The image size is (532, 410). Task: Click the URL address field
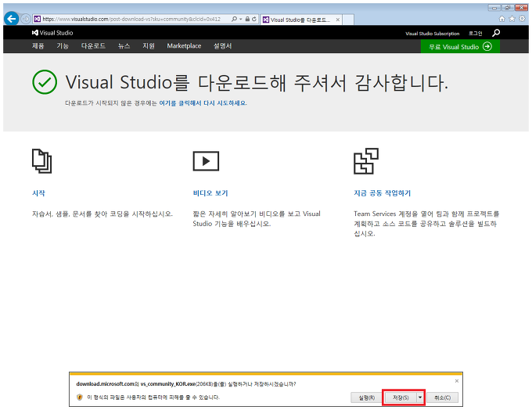click(131, 19)
